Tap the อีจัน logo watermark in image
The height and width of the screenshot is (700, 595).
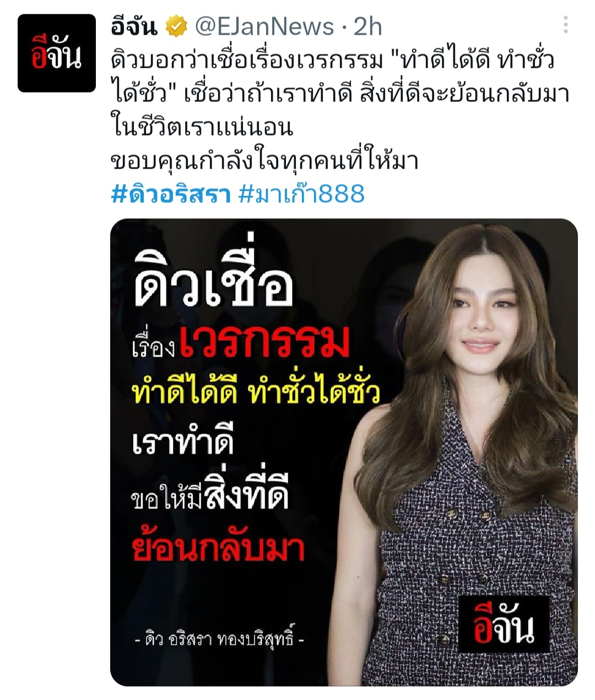pos(504,624)
